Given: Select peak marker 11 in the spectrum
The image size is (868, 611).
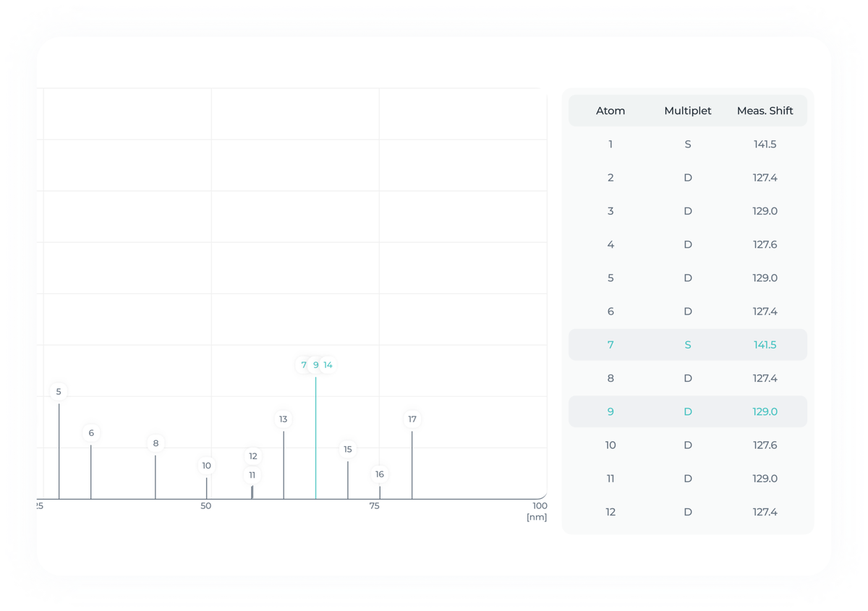Looking at the screenshot, I should point(252,475).
